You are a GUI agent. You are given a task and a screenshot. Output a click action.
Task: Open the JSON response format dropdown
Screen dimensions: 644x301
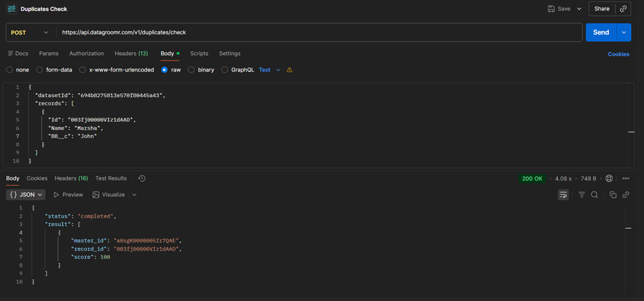click(25, 194)
